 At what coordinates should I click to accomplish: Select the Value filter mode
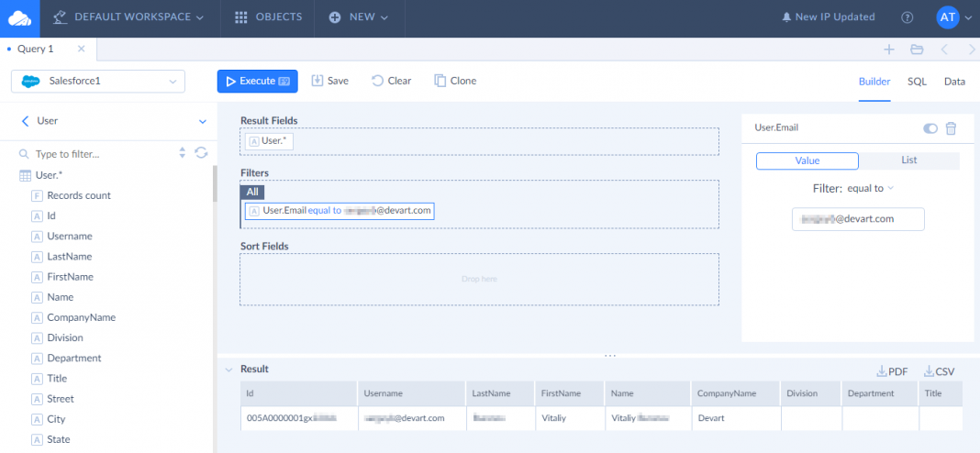[x=807, y=160]
